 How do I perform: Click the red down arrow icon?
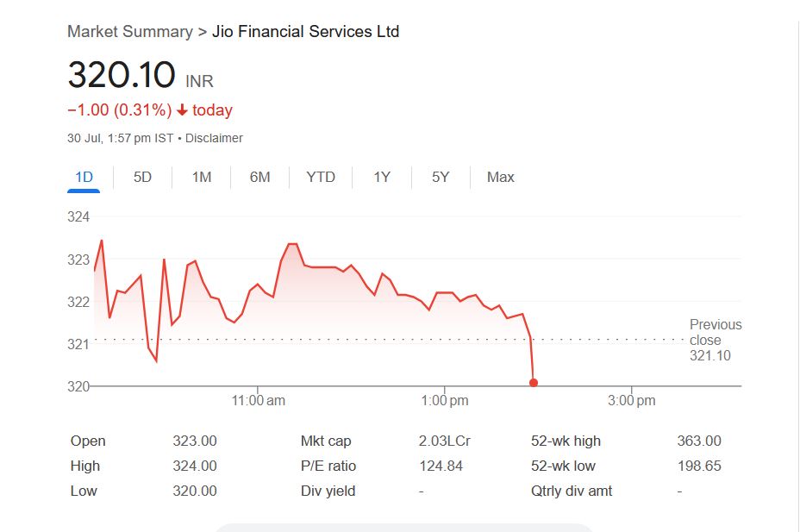[182, 110]
